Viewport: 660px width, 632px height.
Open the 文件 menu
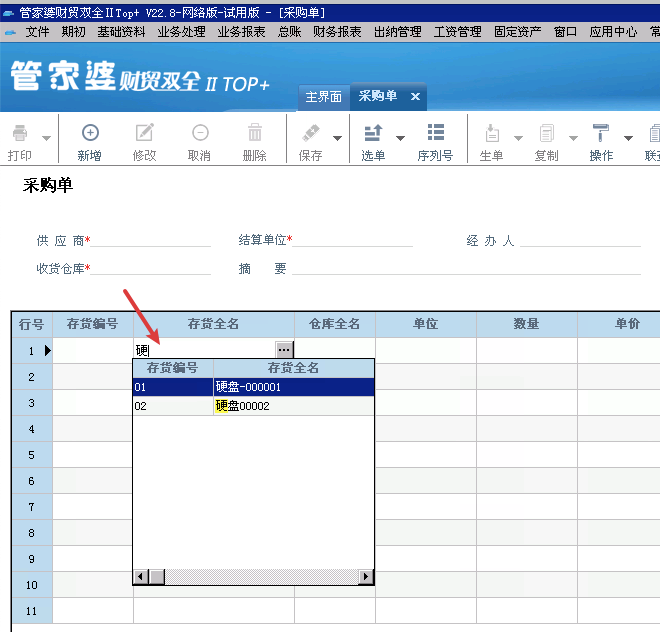pyautogui.click(x=37, y=32)
